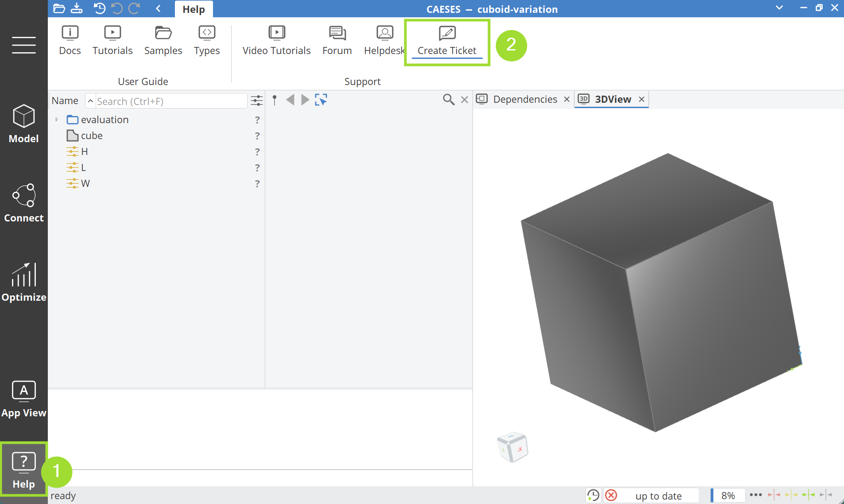The image size is (844, 504).
Task: Click the 8% progress indicator
Action: click(728, 496)
